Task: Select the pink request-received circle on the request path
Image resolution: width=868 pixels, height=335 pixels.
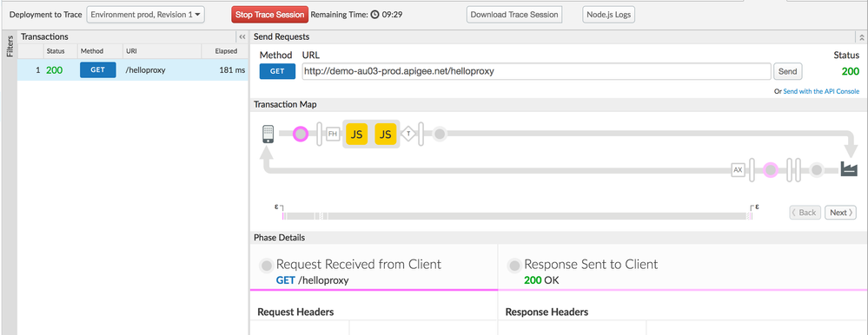Action: [x=301, y=134]
